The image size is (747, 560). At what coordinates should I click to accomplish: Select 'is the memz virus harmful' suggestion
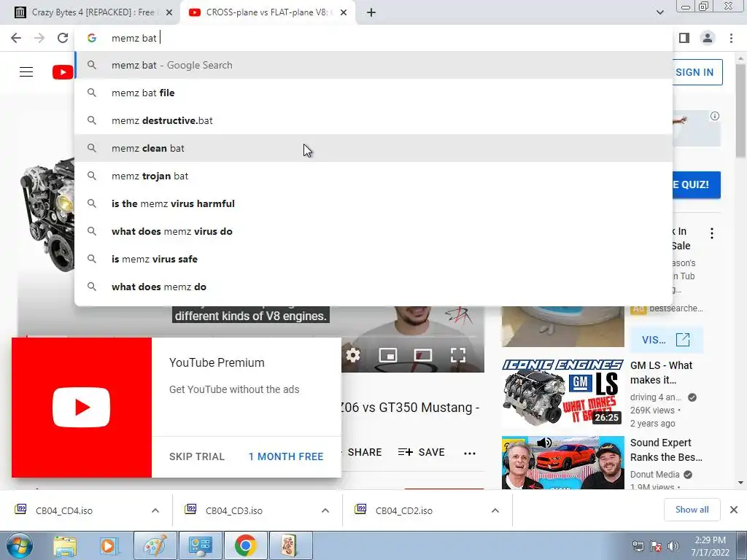(374, 203)
